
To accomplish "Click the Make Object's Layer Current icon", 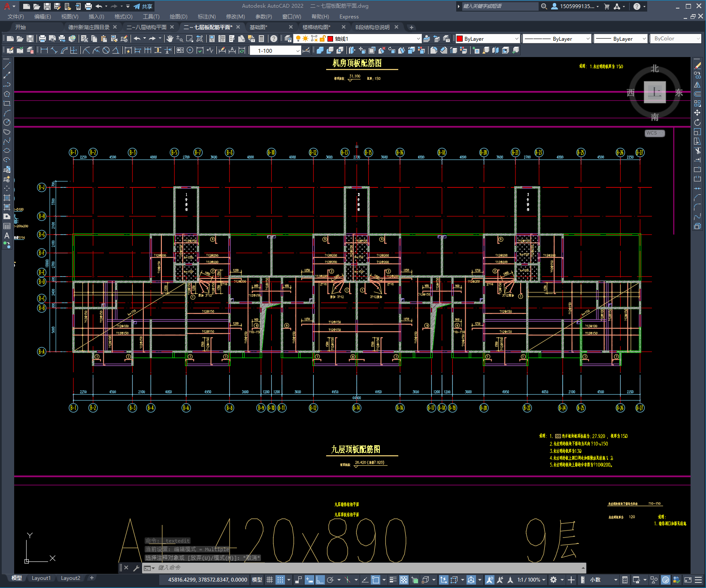I will click(427, 39).
